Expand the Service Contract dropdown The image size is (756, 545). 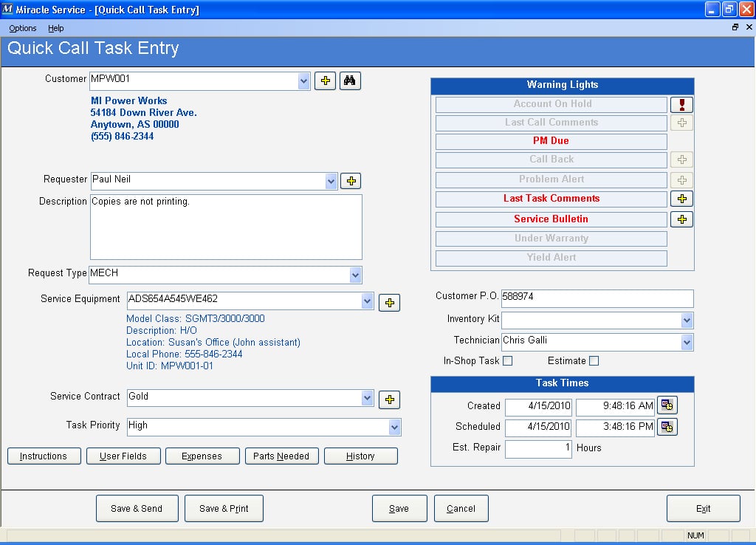click(x=367, y=398)
